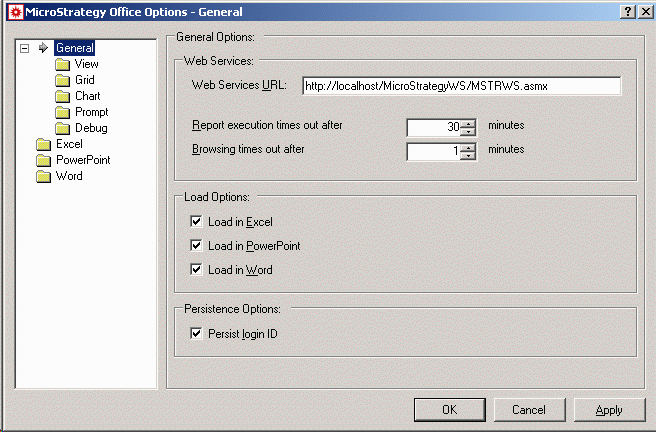Increase report execution timeout minutes
Viewport: 656px width, 432px height.
coord(468,123)
